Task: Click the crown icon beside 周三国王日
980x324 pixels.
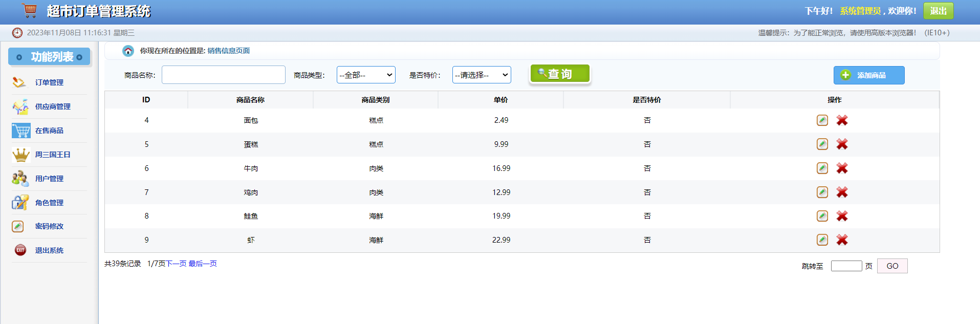Action: pyautogui.click(x=21, y=155)
